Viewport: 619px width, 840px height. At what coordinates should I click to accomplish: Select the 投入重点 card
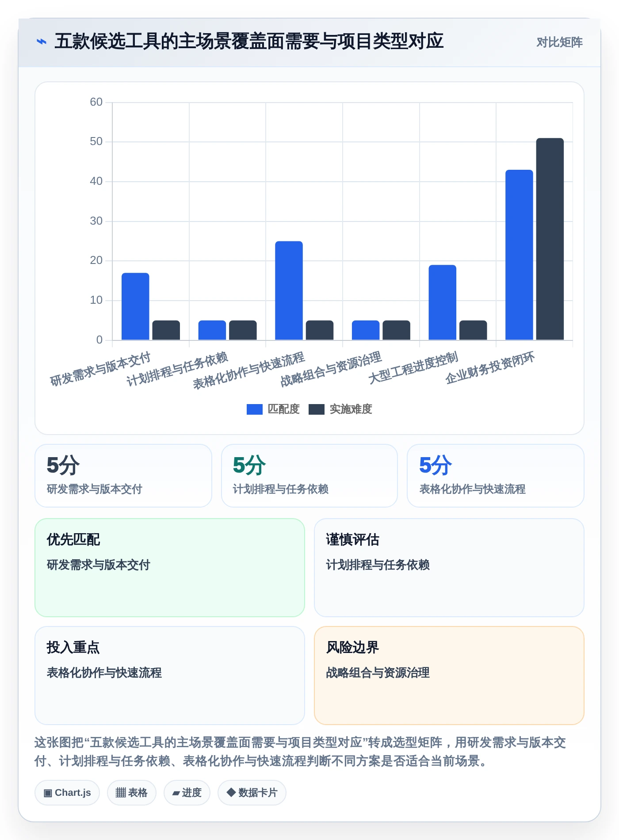(170, 676)
